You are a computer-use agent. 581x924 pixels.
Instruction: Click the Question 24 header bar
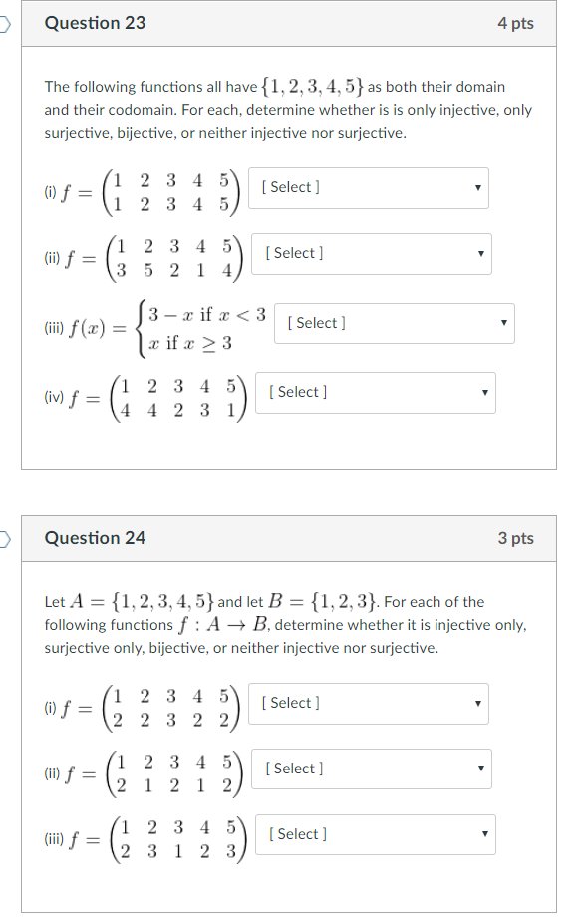(290, 538)
